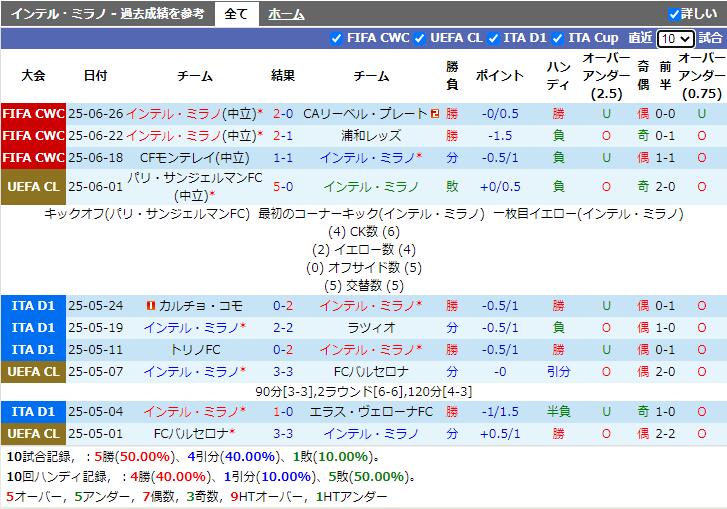
Task: Select team CAリーベル・プレート
Action: tap(365, 114)
